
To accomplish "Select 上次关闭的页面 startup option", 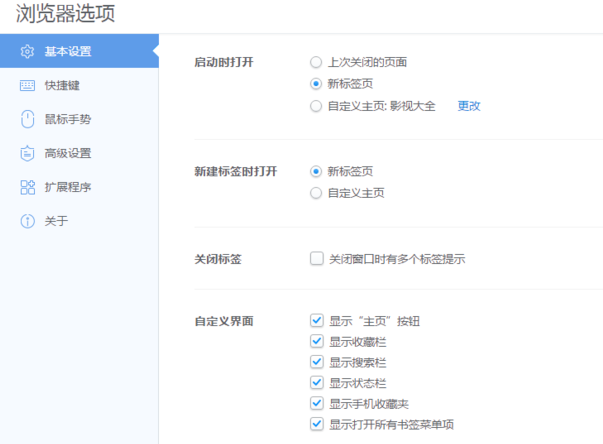I will 316,62.
